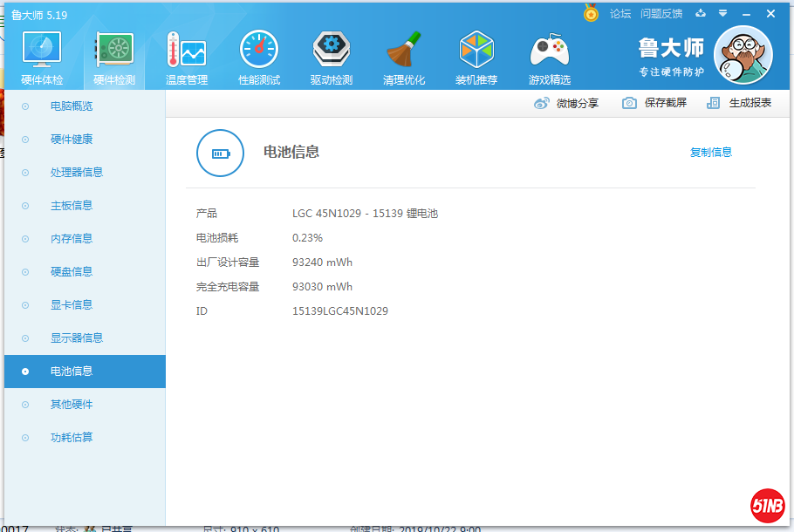Select 电脑概览 in the sidebar
Image resolution: width=794 pixels, height=532 pixels.
tap(72, 106)
